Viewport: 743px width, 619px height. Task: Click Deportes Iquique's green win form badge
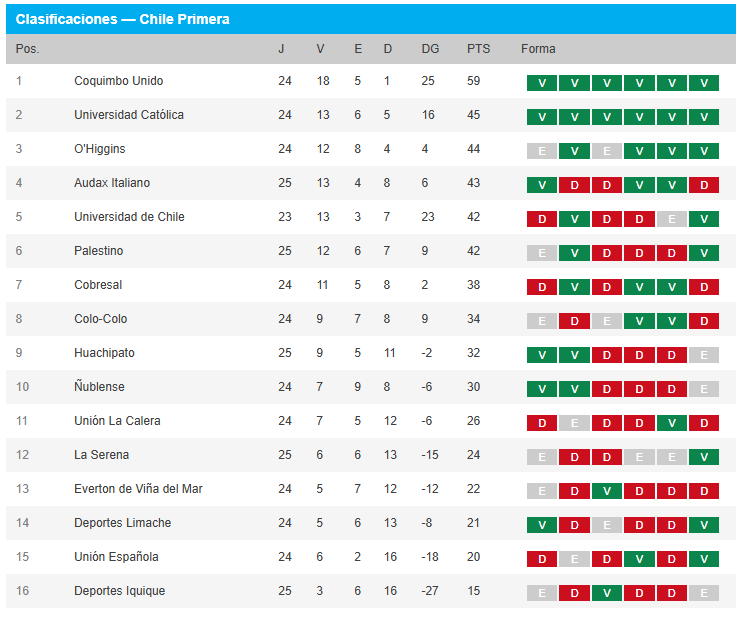[606, 593]
